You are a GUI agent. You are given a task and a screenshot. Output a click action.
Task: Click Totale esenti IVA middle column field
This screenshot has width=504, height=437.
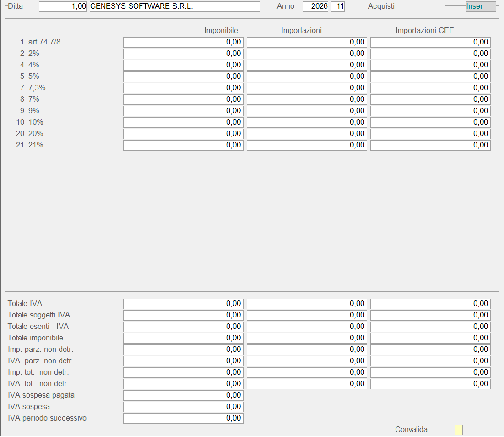pos(307,327)
